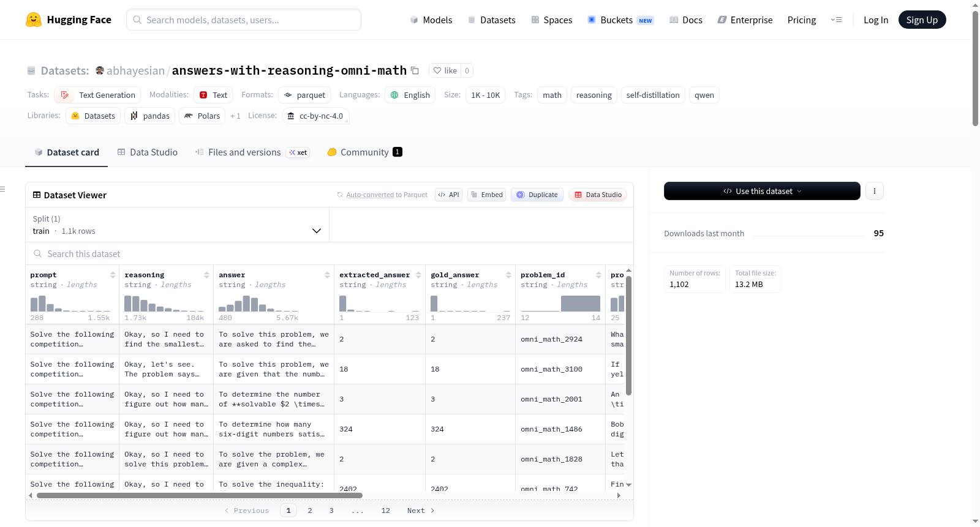The width and height of the screenshot is (980, 527).
Task: Click the table's horizontal scrollbar
Action: 200,495
